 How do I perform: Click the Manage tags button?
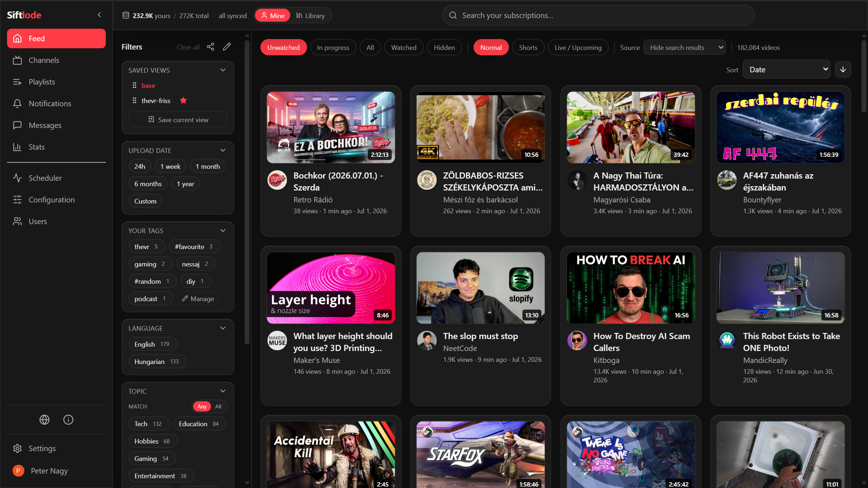point(198,299)
